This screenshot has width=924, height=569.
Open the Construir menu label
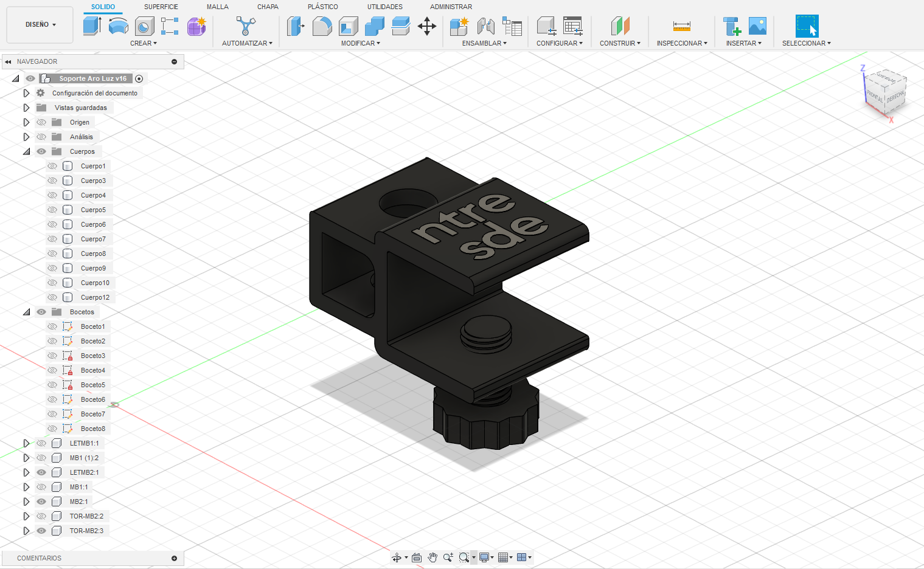coord(620,43)
